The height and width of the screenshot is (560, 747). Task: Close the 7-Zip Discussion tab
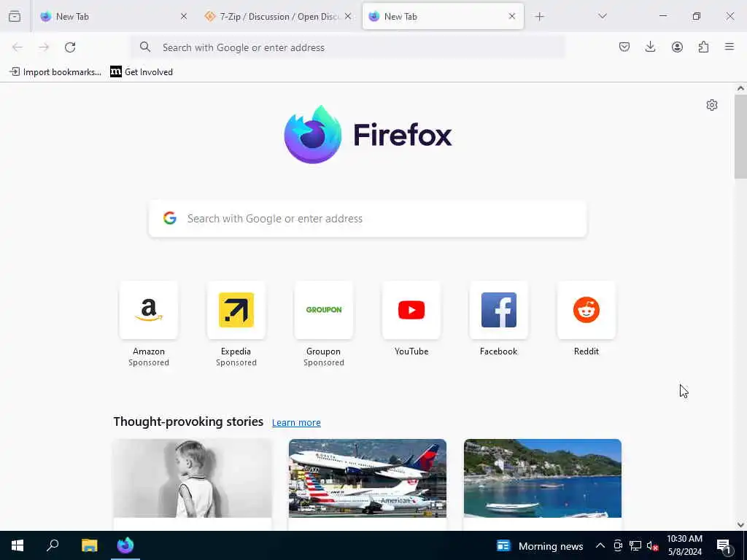(348, 16)
